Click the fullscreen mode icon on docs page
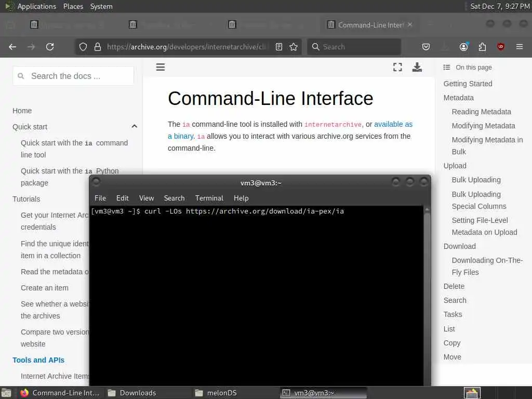The height and width of the screenshot is (399, 532). (x=397, y=67)
